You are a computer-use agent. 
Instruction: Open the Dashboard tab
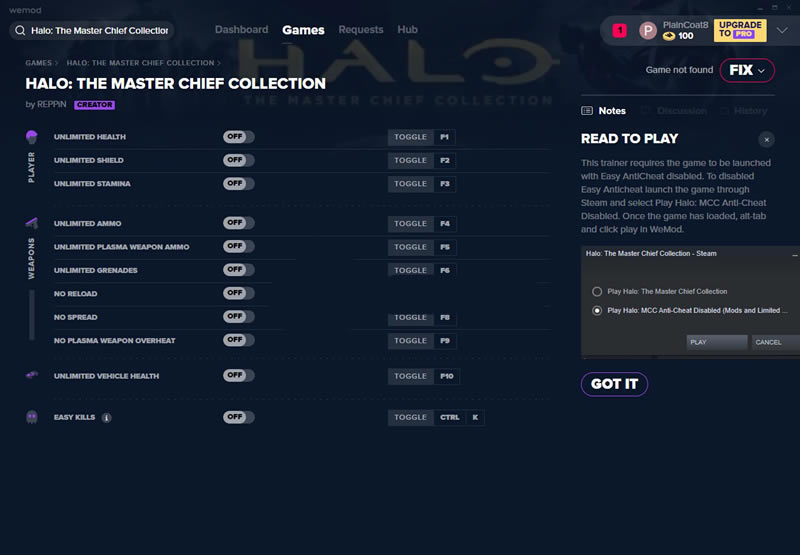(241, 30)
